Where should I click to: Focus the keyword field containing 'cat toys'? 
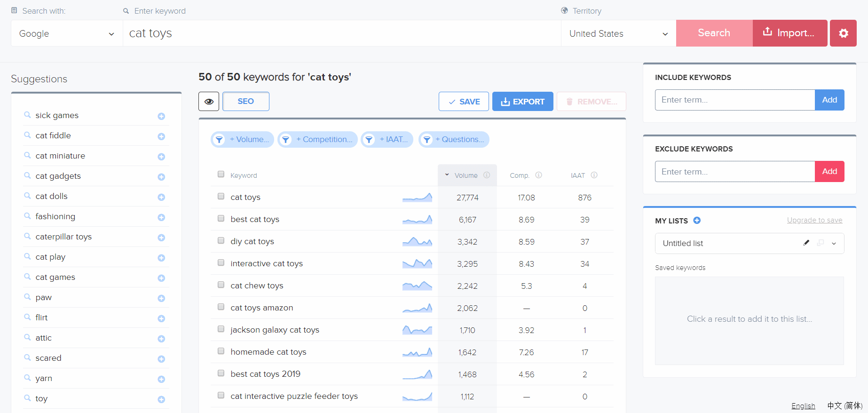[342, 33]
